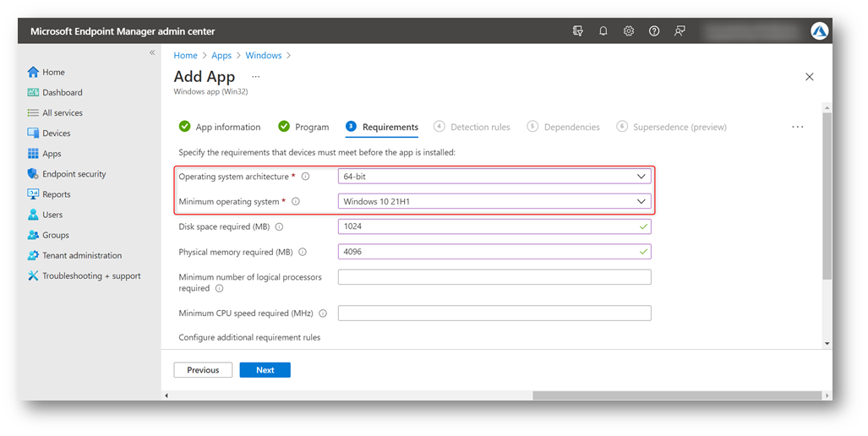Image resolution: width=868 pixels, height=436 pixels.
Task: Click 'Microsoft Endpoint Manager admin center' title
Action: click(x=123, y=31)
